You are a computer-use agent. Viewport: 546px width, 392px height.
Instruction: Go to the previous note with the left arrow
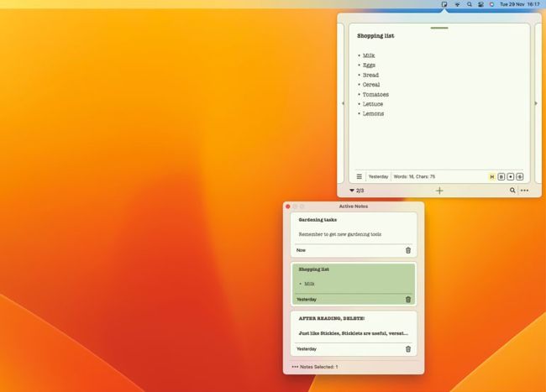[x=343, y=104]
